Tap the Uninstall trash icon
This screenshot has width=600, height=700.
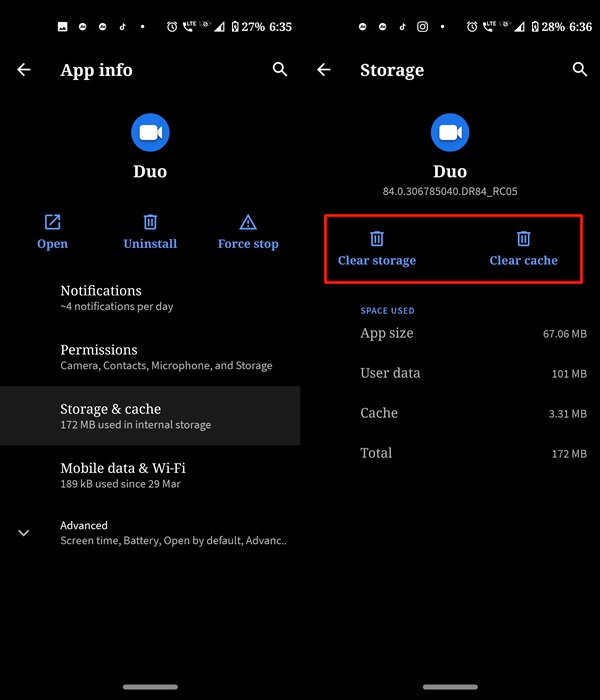(x=150, y=222)
